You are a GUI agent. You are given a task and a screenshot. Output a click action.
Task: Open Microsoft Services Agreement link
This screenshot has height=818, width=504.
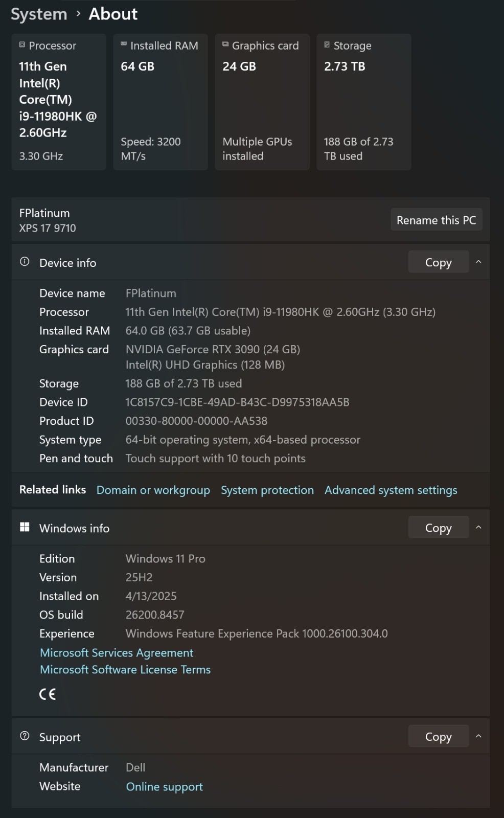(x=117, y=652)
